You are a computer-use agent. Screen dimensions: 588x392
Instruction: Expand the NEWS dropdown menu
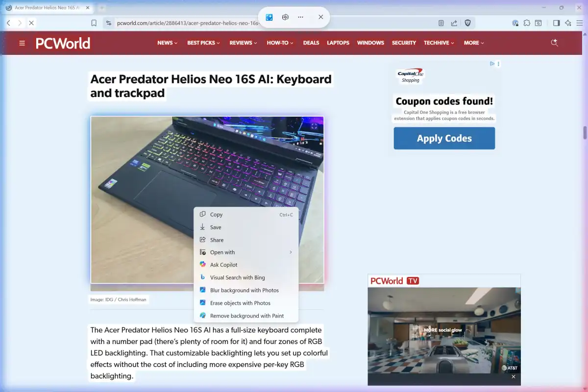click(x=167, y=43)
